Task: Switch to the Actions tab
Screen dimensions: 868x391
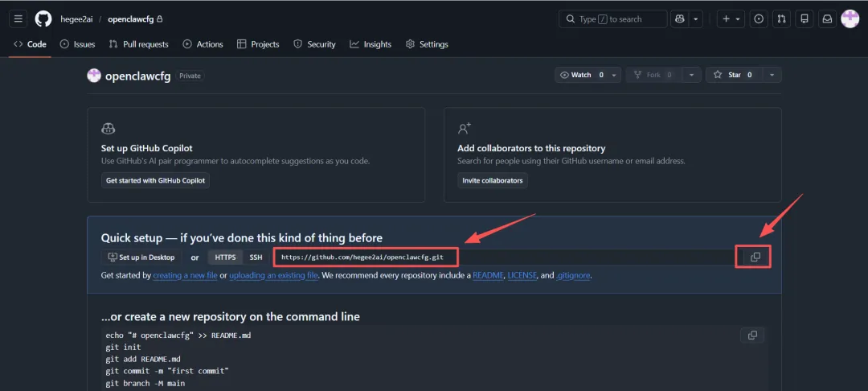Action: pyautogui.click(x=203, y=44)
